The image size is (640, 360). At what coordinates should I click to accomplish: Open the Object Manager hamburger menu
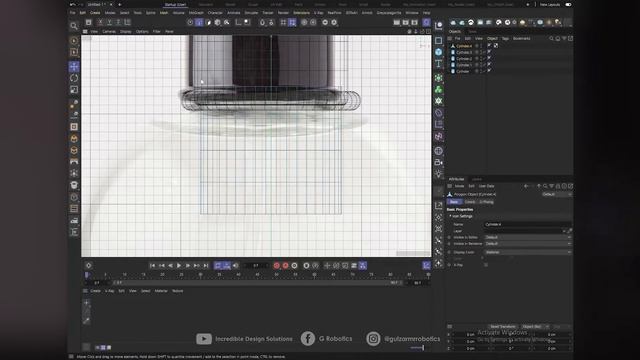[x=450, y=38]
